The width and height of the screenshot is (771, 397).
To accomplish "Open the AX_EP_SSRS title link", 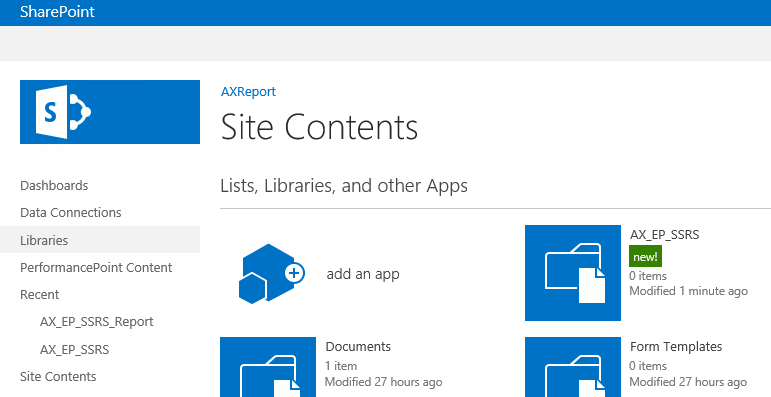I will pyautogui.click(x=664, y=235).
